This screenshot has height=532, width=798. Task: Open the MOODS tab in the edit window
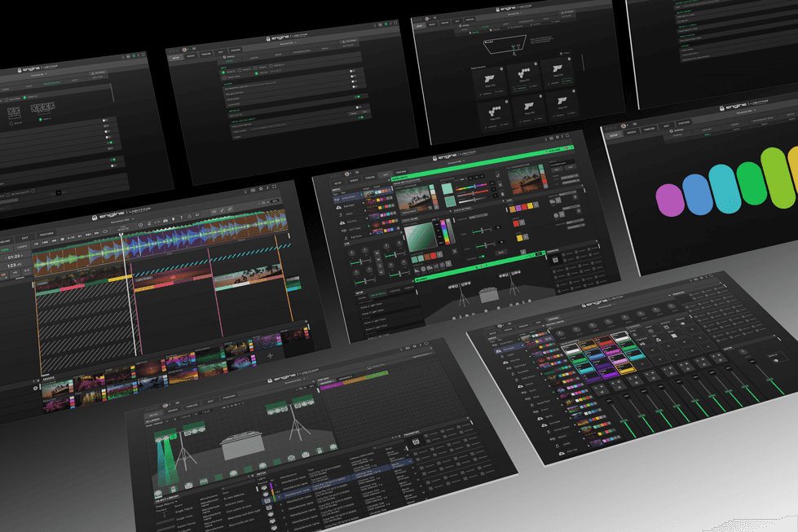pos(354,181)
